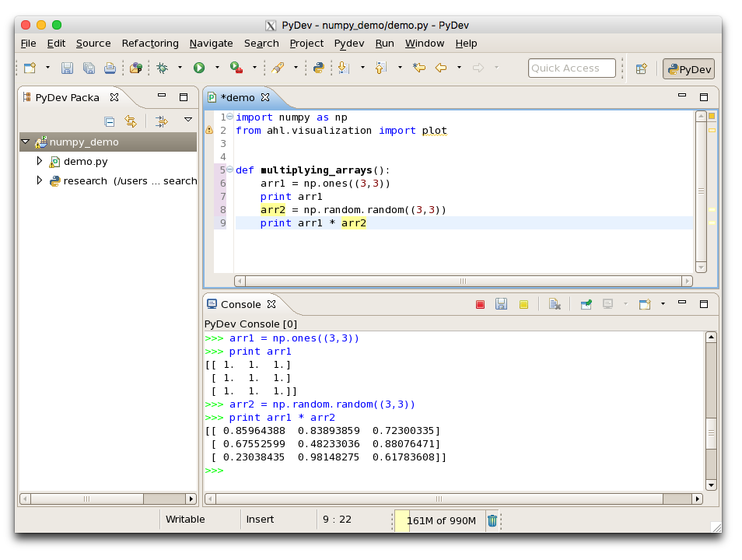Run garbage collector via trash can icon
The height and width of the screenshot is (560, 742).
492,520
